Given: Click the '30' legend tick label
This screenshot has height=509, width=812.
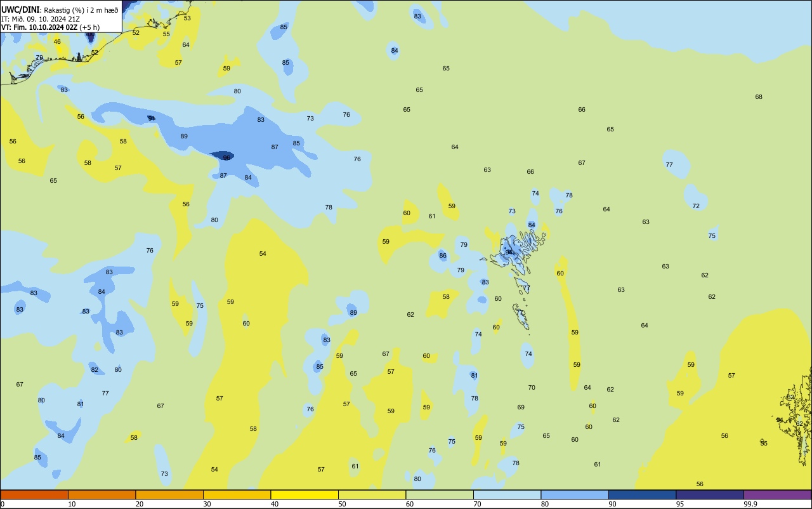Looking at the screenshot, I should point(207,504).
